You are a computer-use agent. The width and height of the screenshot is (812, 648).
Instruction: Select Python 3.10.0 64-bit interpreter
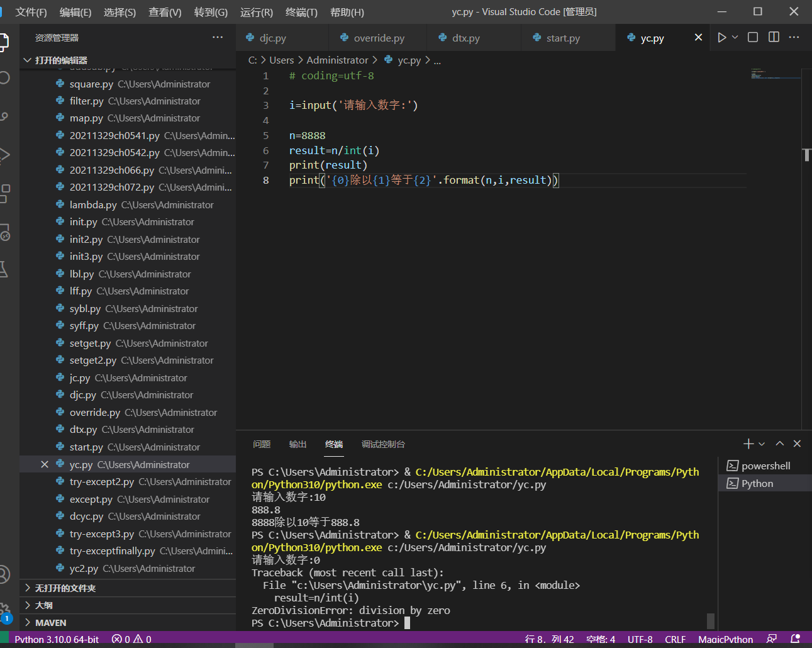pos(57,639)
